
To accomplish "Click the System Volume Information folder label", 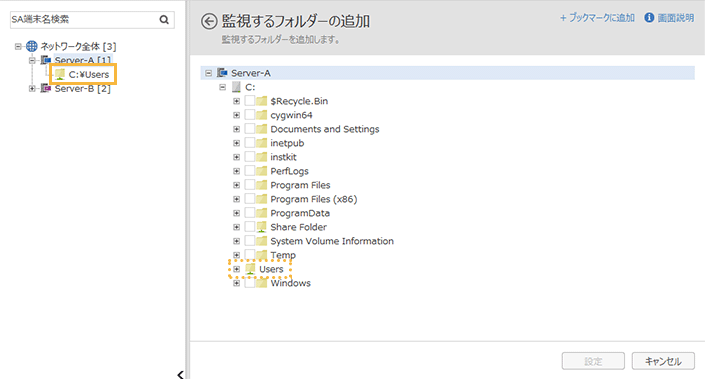I will pyautogui.click(x=332, y=241).
